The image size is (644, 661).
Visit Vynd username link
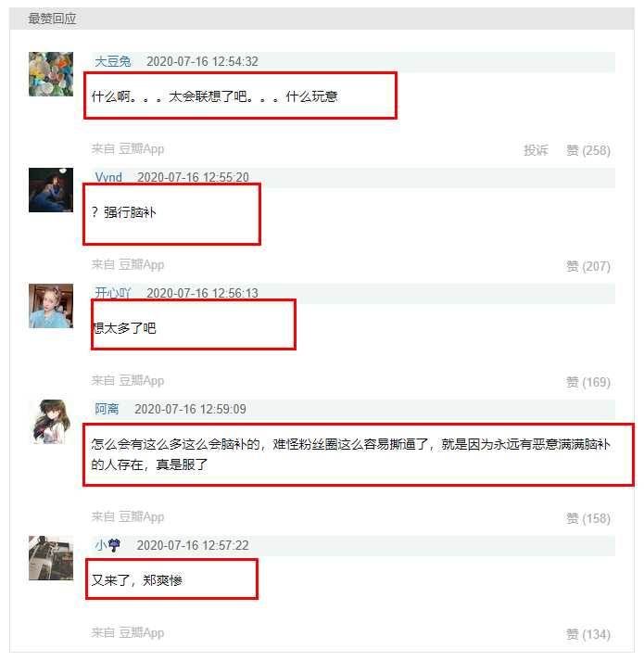point(108,177)
